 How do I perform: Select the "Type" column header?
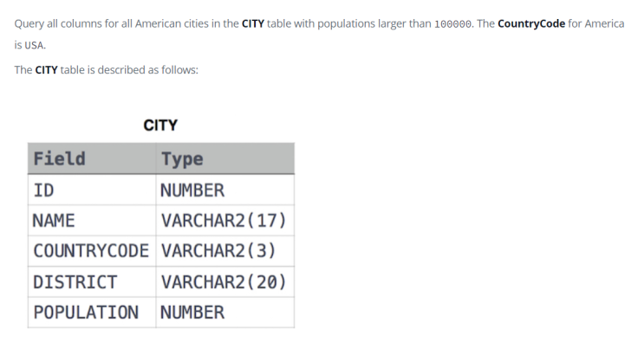[182, 158]
